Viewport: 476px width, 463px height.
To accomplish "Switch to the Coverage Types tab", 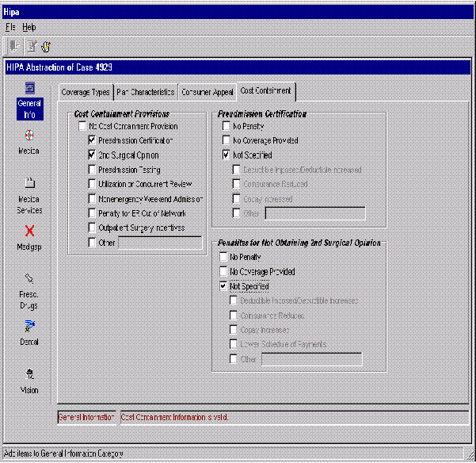I will 86,92.
